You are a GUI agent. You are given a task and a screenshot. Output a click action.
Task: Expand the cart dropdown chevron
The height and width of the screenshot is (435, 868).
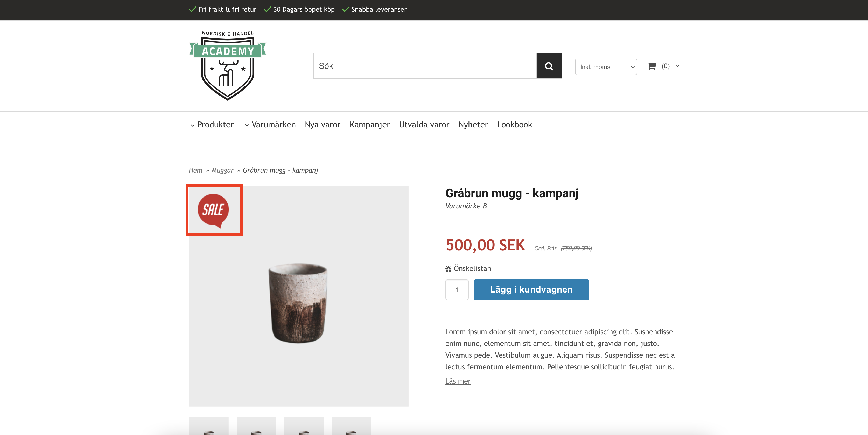pos(677,66)
